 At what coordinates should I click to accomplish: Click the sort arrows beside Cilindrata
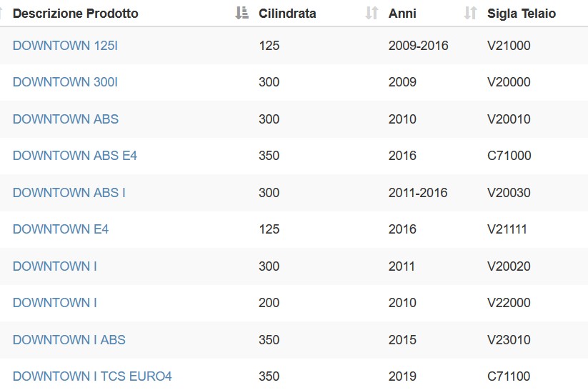(x=372, y=13)
